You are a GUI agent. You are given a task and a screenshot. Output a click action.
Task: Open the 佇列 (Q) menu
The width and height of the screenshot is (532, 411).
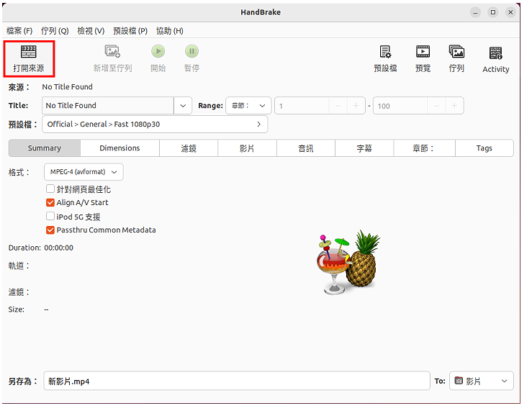[55, 31]
